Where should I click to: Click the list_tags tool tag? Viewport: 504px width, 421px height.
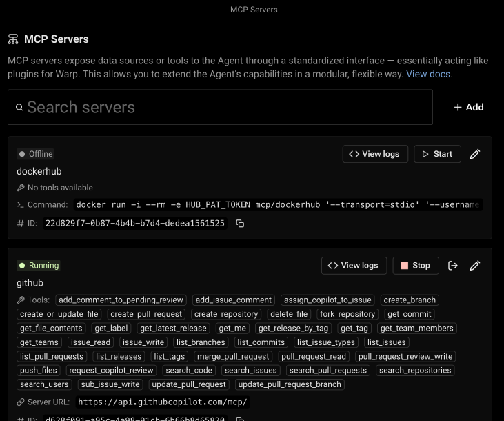pos(169,357)
